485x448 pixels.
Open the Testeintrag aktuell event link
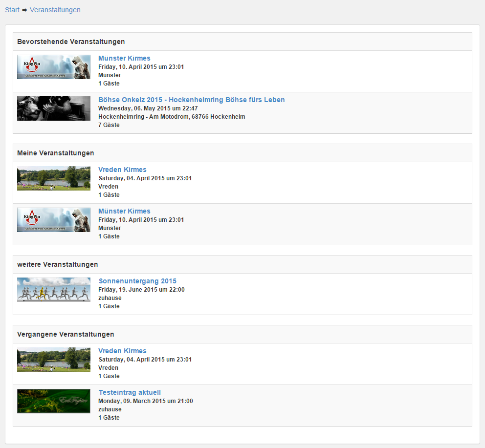click(130, 392)
